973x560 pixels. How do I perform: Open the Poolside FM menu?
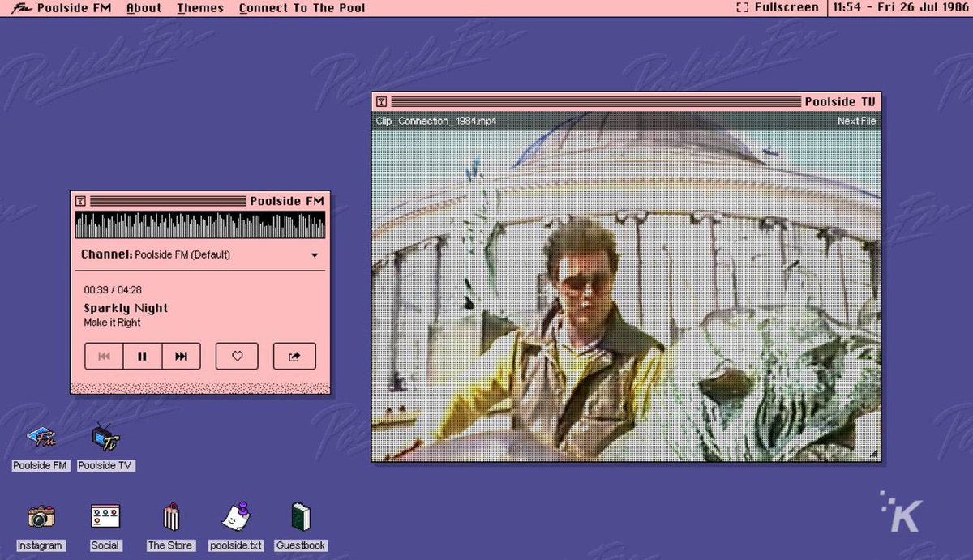coord(74,8)
